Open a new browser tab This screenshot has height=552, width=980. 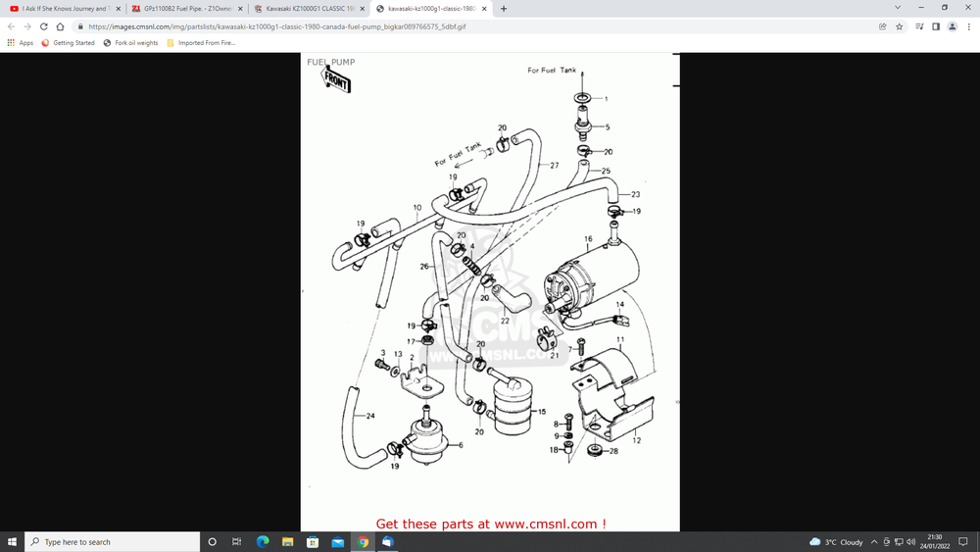pos(504,9)
